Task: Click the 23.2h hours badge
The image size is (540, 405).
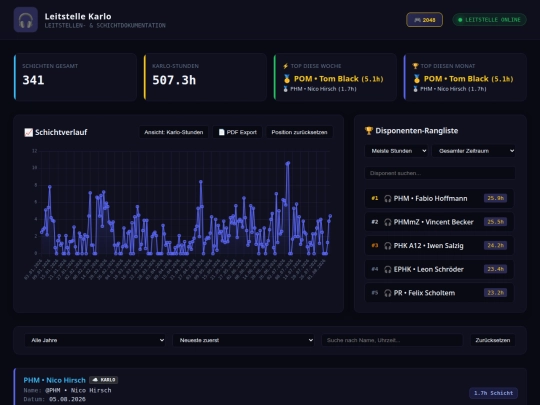Action: 495,293
